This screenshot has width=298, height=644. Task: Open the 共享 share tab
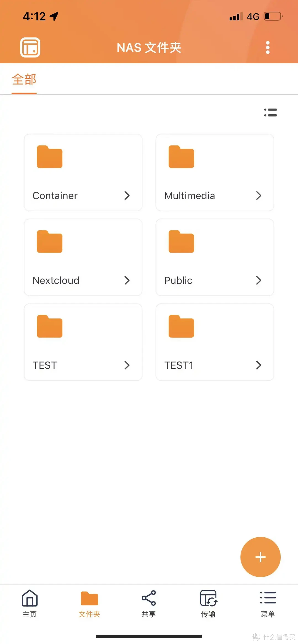click(149, 603)
